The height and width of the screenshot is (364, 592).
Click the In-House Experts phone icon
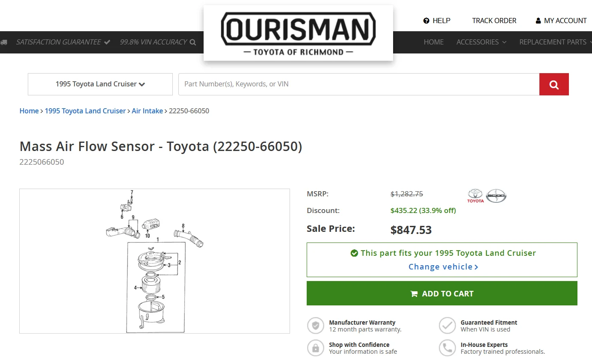tap(447, 348)
